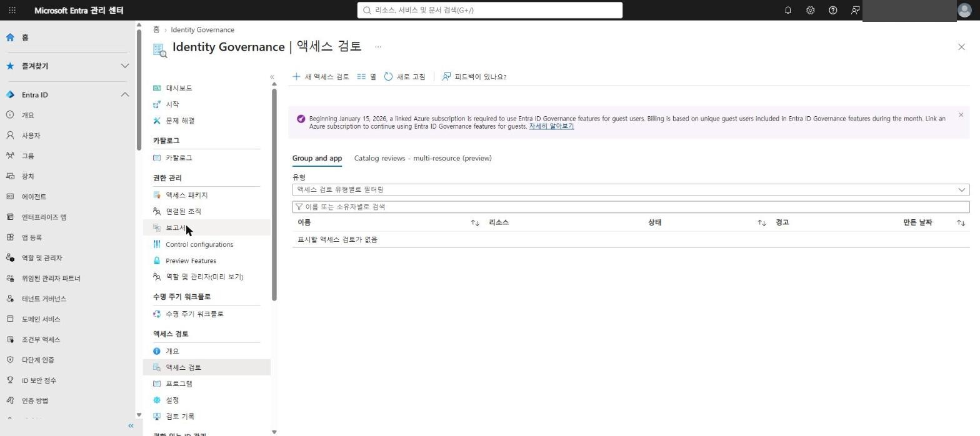This screenshot has height=436, width=980.
Task: Click the Identity Governance breadcrumb
Action: [x=202, y=29]
